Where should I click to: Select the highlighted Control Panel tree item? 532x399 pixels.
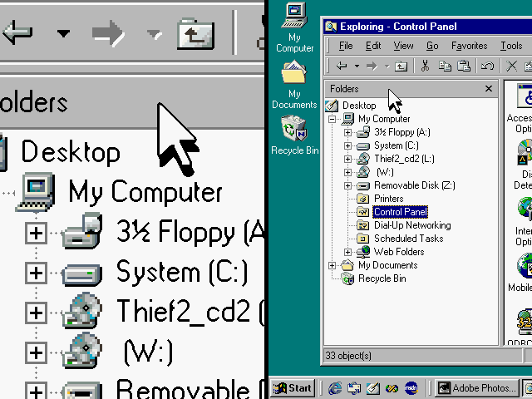pyautogui.click(x=401, y=212)
